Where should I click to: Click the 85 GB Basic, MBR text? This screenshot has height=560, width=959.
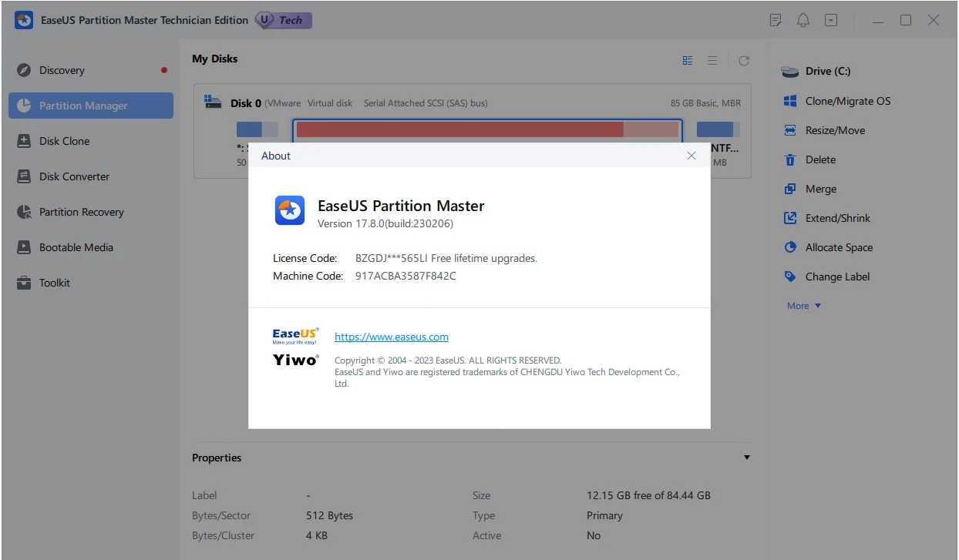(x=706, y=102)
